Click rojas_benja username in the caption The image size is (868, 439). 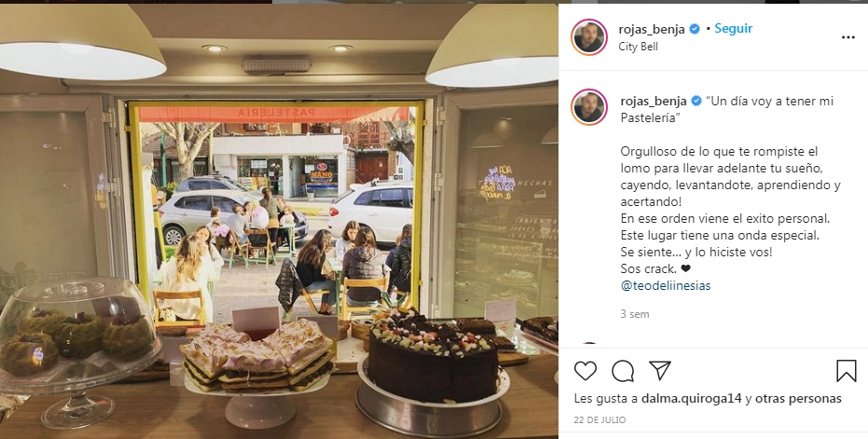tap(654, 102)
